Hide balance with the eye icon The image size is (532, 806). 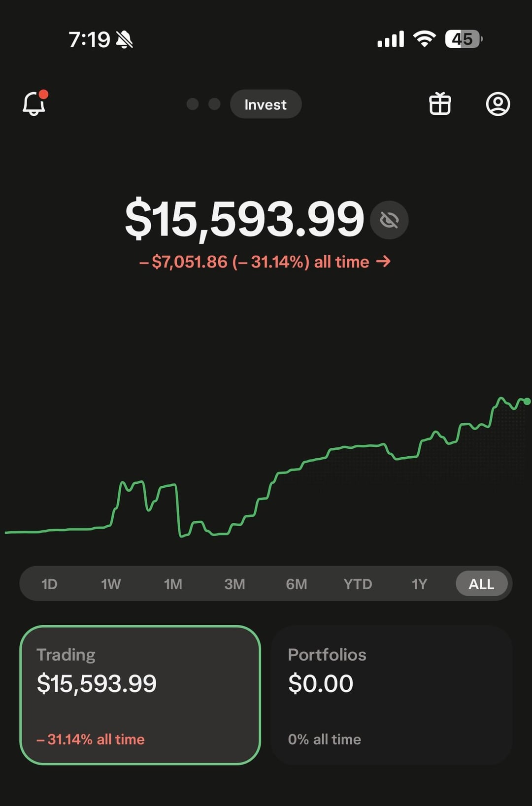(389, 220)
